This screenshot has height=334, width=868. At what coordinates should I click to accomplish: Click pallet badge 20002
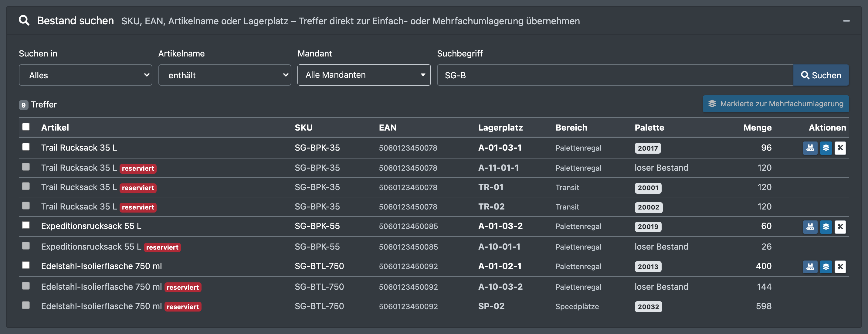648,207
